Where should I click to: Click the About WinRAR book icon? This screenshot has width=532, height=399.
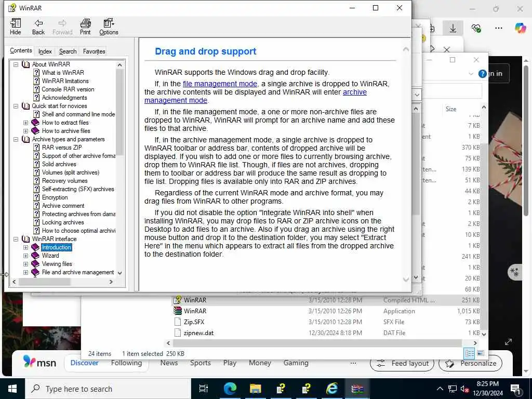pyautogui.click(x=25, y=64)
